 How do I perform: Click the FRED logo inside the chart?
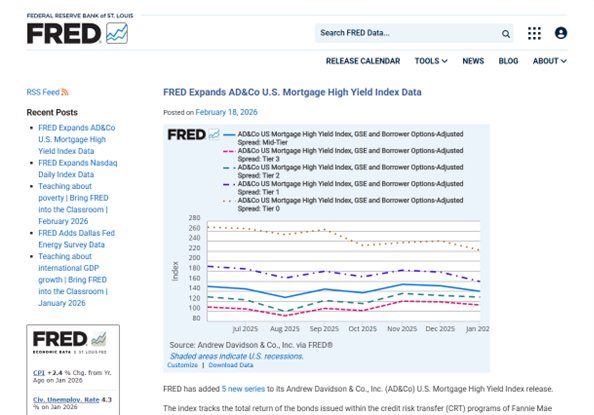coord(193,135)
